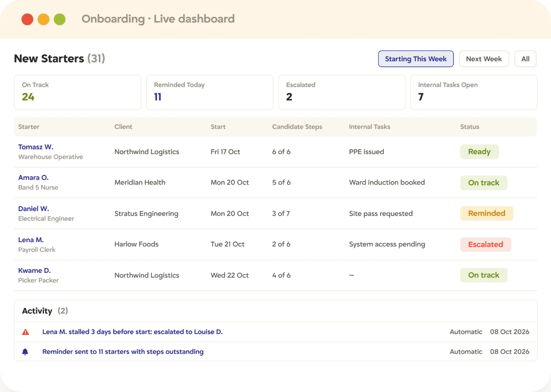The image size is (551, 392).
Task: Click the Harlow Foods client cell
Action: [136, 244]
